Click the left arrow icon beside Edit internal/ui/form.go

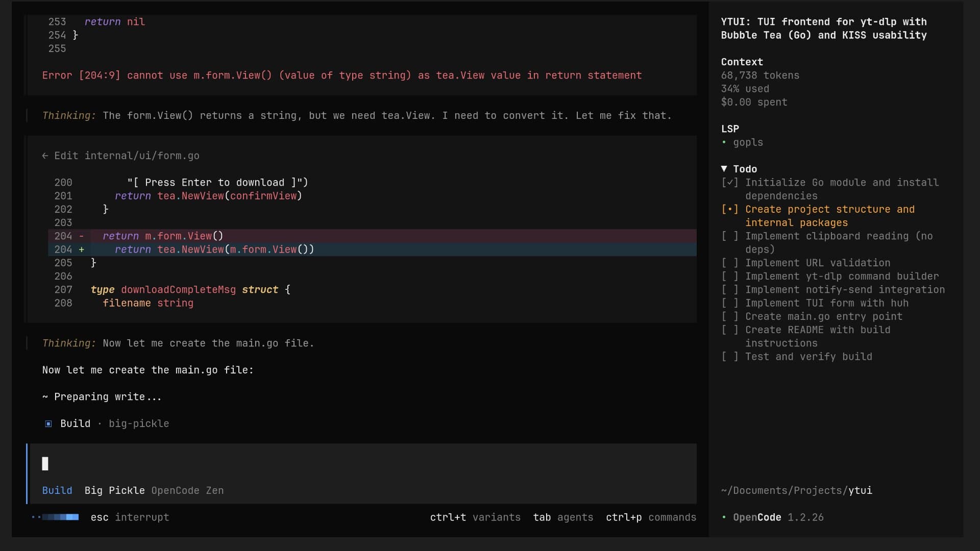pyautogui.click(x=45, y=156)
